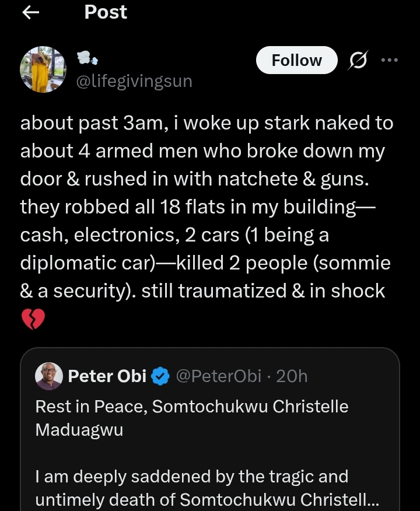Click the blue verified badge beside Peter Obi
Screen dimensions: 420x511
[x=159, y=377]
